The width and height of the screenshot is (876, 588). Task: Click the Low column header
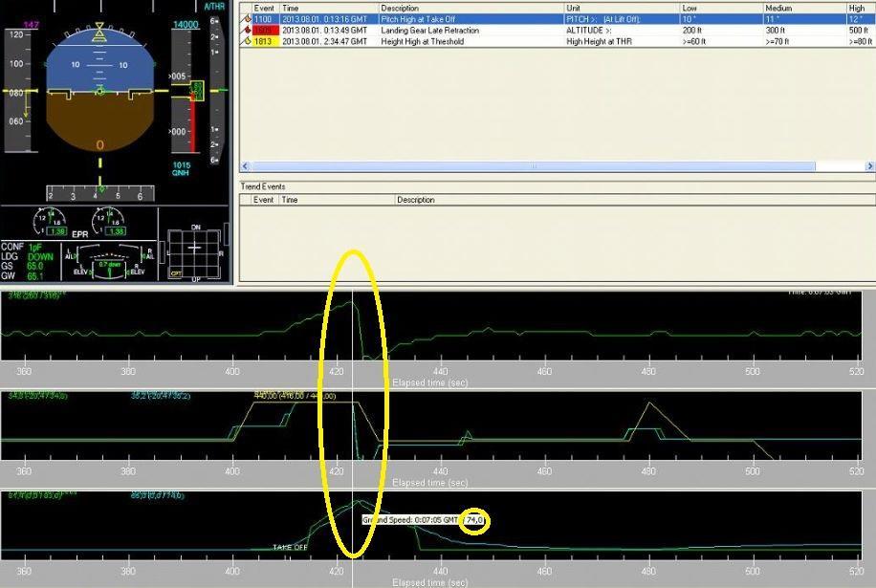pos(721,9)
